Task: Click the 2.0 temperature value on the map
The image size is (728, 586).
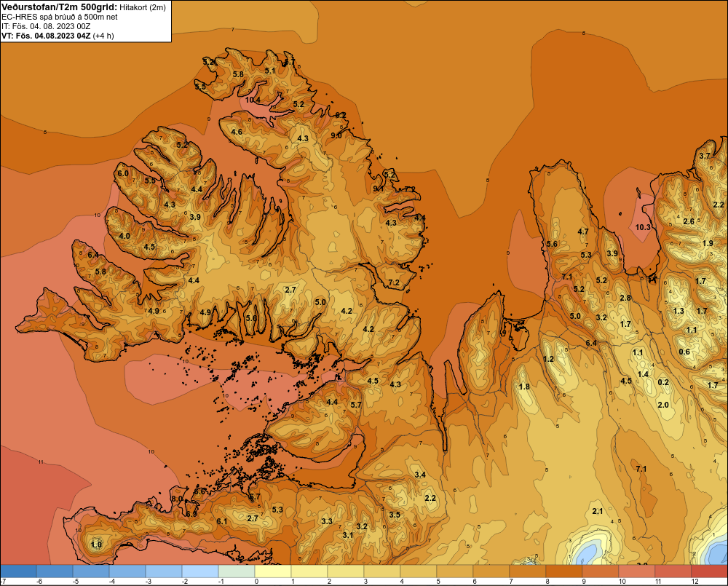Action: point(663,405)
